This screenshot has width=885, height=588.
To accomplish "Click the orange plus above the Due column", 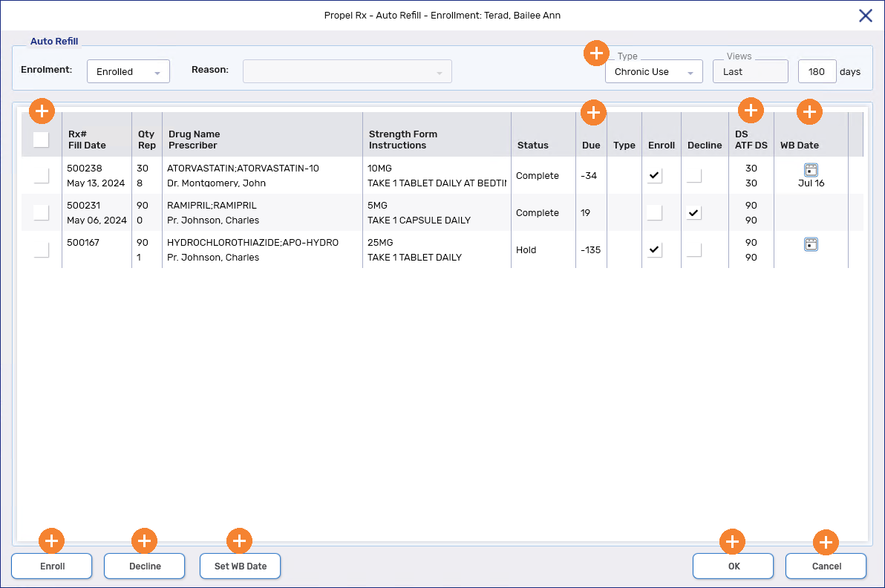I will click(593, 113).
